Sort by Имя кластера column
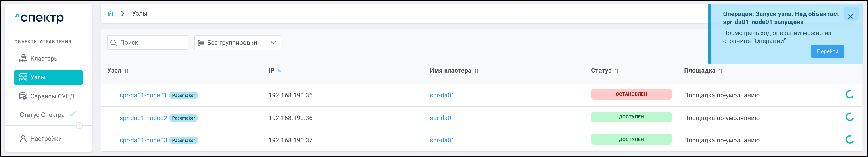 coord(476,71)
